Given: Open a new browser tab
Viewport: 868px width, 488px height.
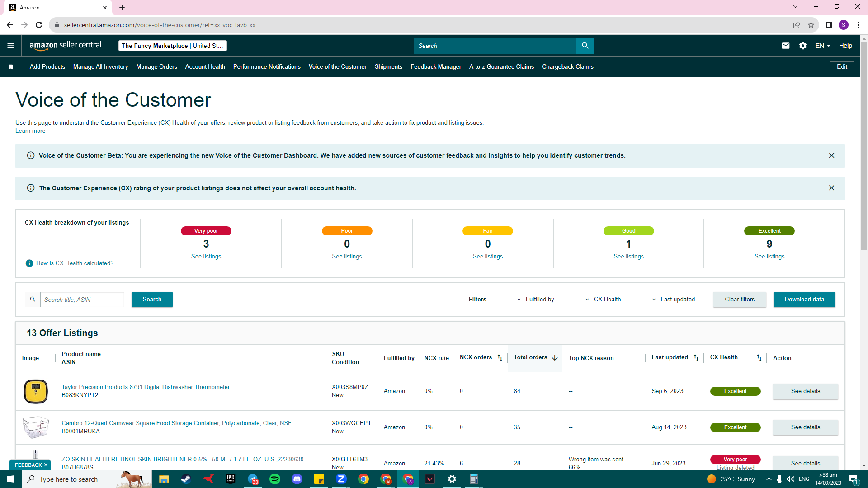Looking at the screenshot, I should [x=122, y=8].
